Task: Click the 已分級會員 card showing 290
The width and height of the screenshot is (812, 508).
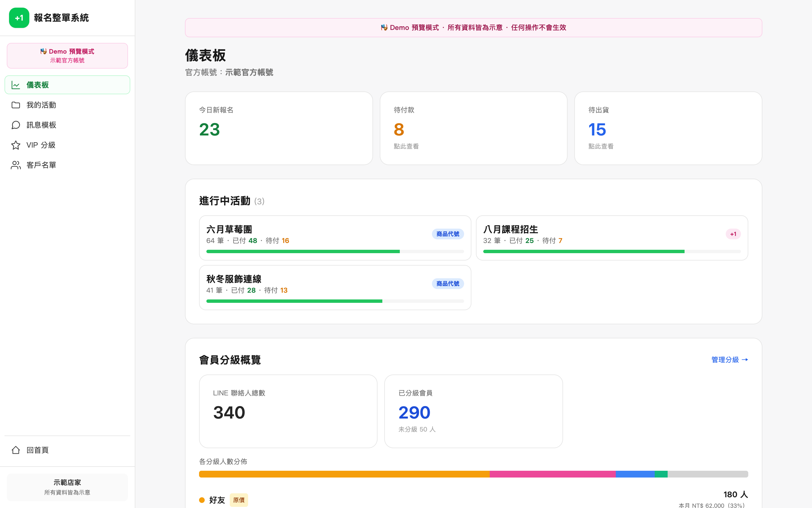Action: point(473,411)
